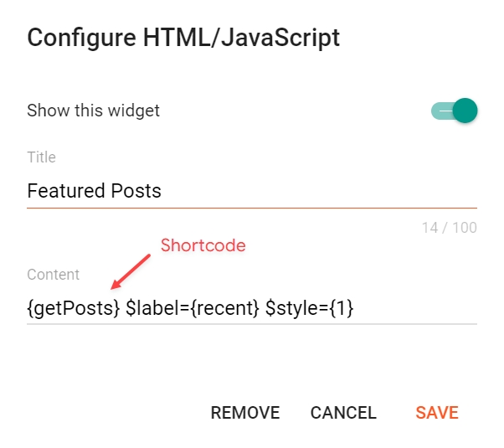
Task: Click the 14 / 100 character counter
Action: [x=450, y=227]
